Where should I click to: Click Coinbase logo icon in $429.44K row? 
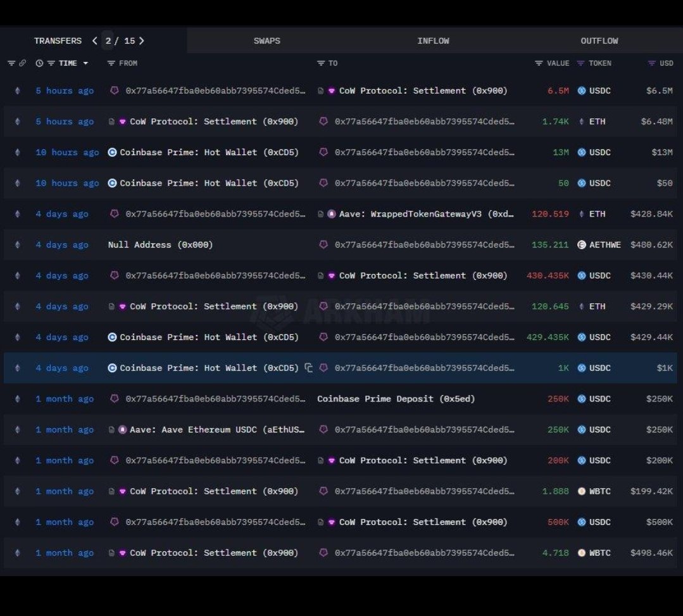(x=112, y=337)
